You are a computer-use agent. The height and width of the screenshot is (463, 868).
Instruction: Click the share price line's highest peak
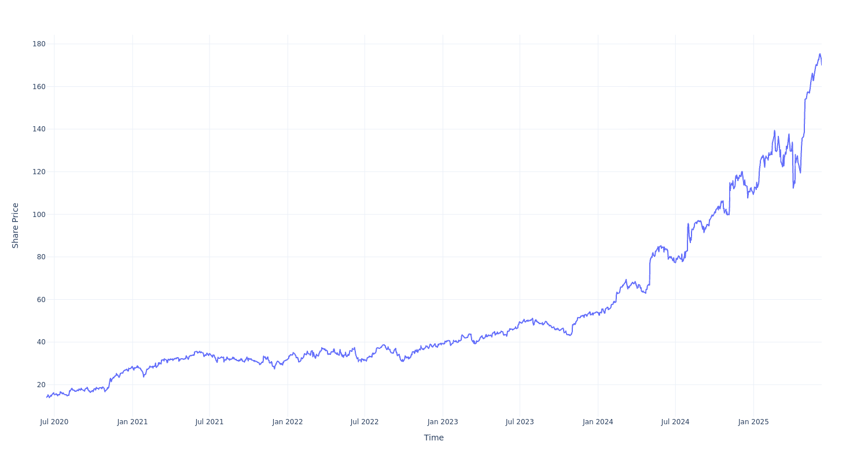coord(819,54)
